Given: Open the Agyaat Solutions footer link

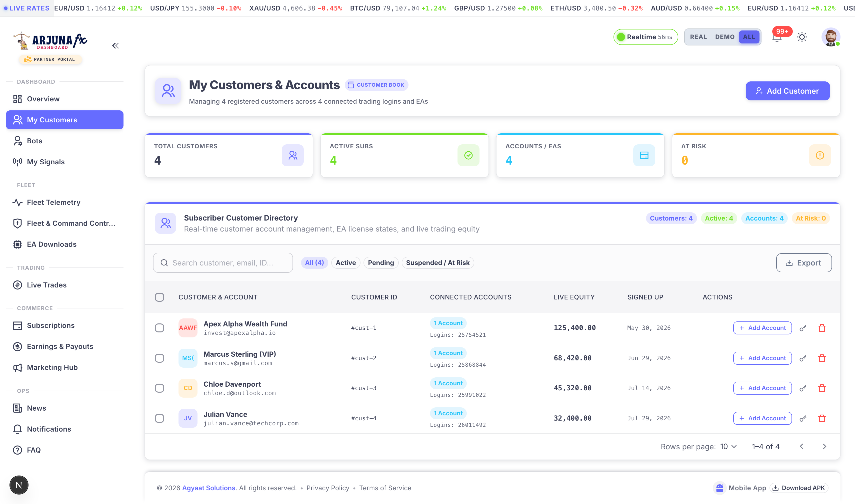Looking at the screenshot, I should [x=209, y=488].
